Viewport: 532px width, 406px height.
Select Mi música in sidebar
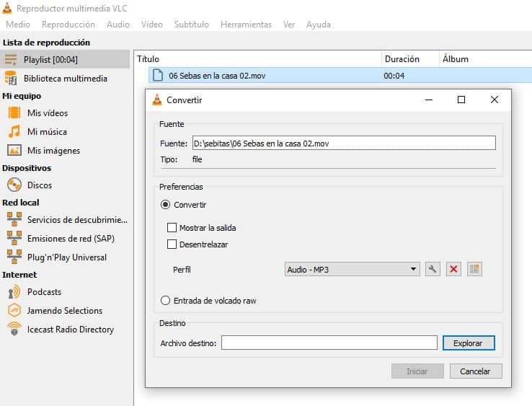(47, 132)
